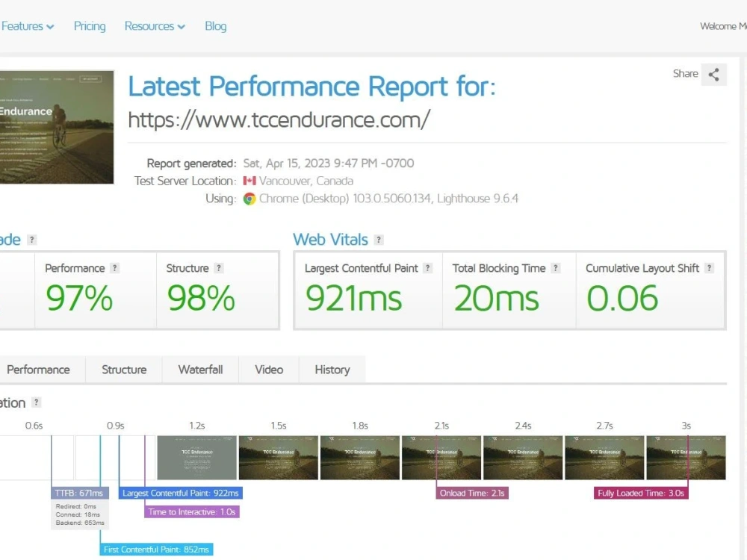Expand the Features dropdown menu
Viewport: 747px width, 560px height.
click(x=28, y=26)
